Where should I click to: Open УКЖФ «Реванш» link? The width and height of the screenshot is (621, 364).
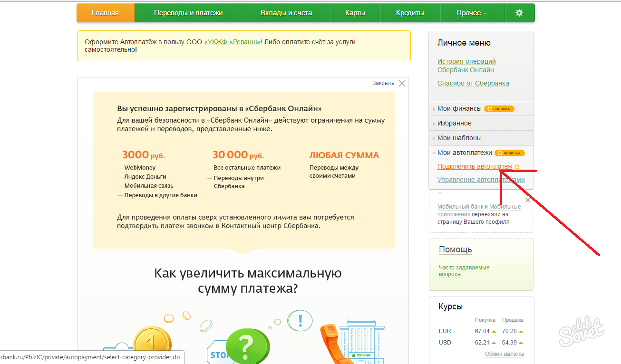pyautogui.click(x=233, y=42)
